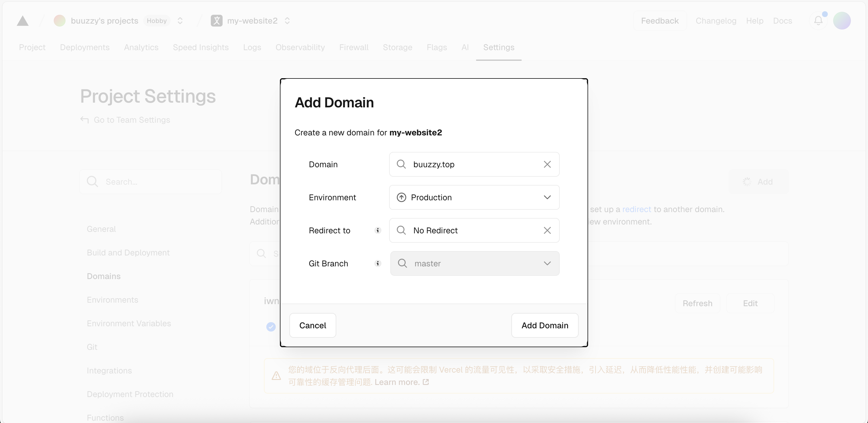This screenshot has height=423, width=868.
Task: Click search icon in Git Branch field
Action: click(402, 263)
